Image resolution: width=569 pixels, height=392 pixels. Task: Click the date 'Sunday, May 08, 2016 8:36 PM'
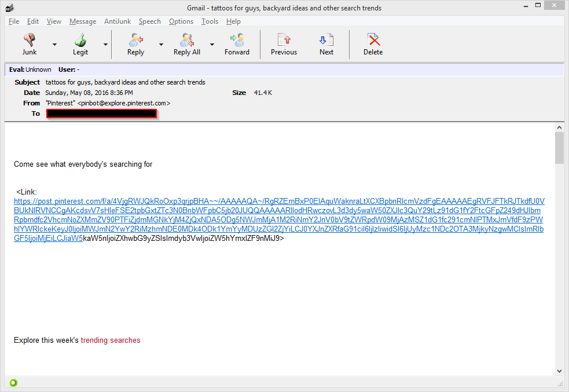[x=89, y=93]
